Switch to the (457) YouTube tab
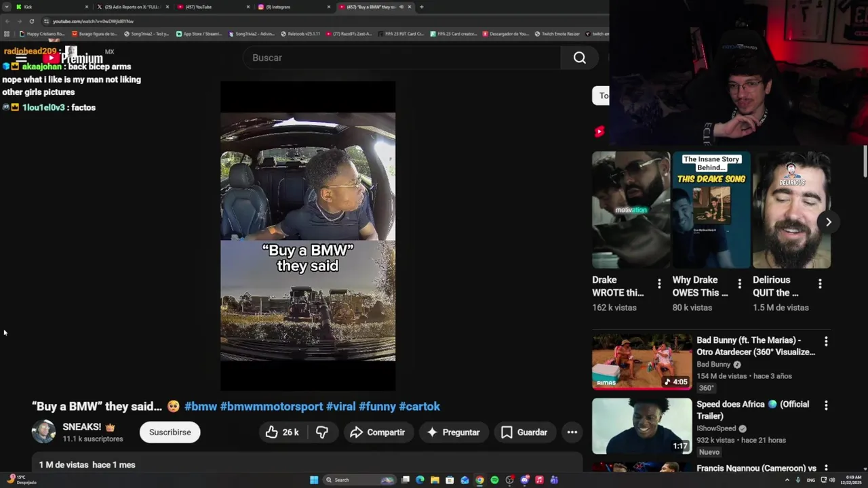The height and width of the screenshot is (488, 868). tap(213, 7)
